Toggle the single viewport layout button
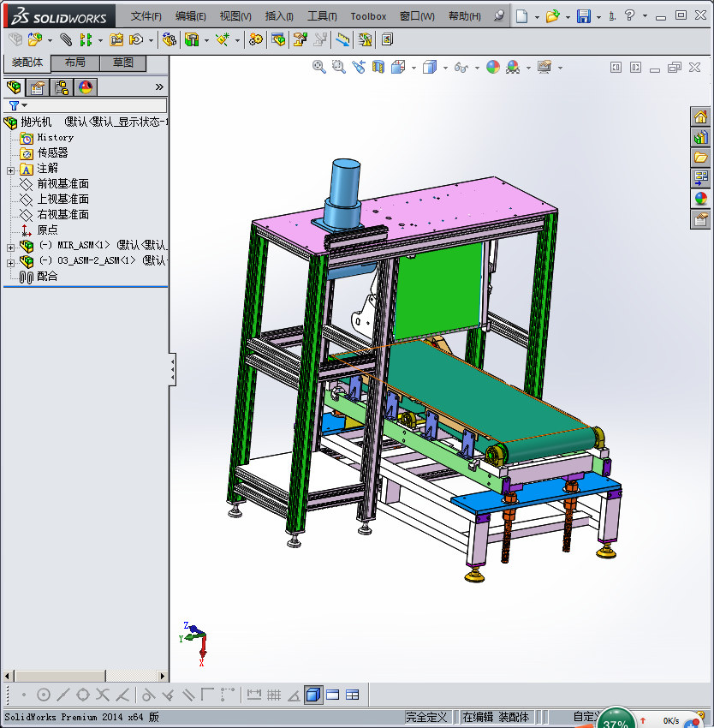714x728 pixels. pos(333,695)
